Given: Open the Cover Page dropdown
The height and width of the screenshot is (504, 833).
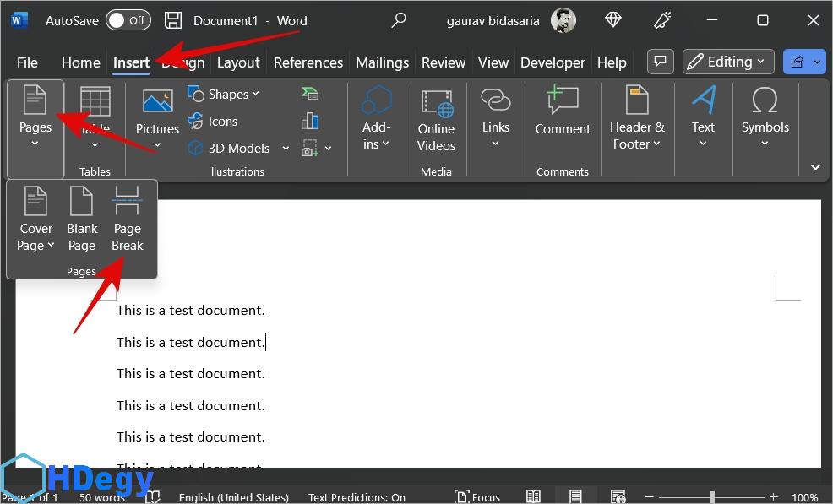Looking at the screenshot, I should (36, 236).
